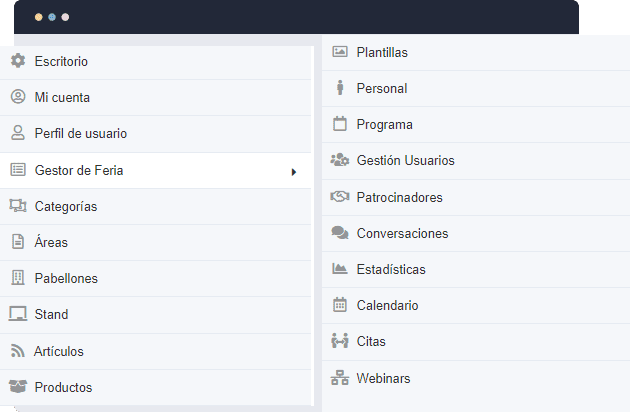Click the Estadísticas chart icon

pos(339,269)
